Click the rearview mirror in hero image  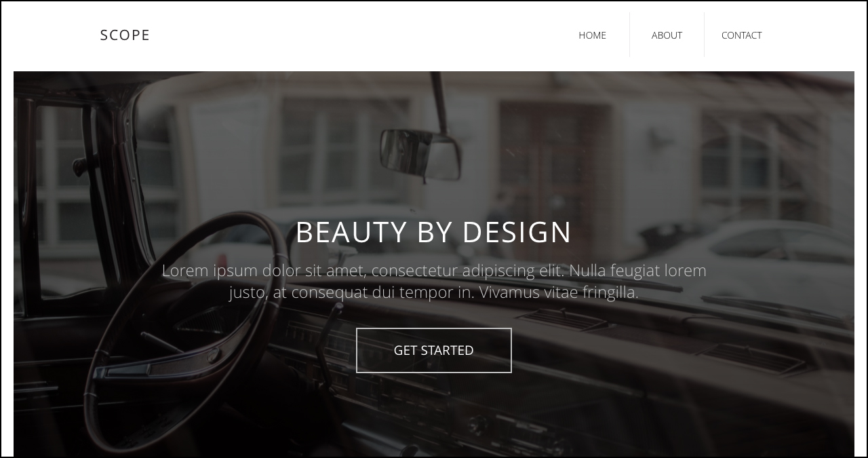pos(420,154)
